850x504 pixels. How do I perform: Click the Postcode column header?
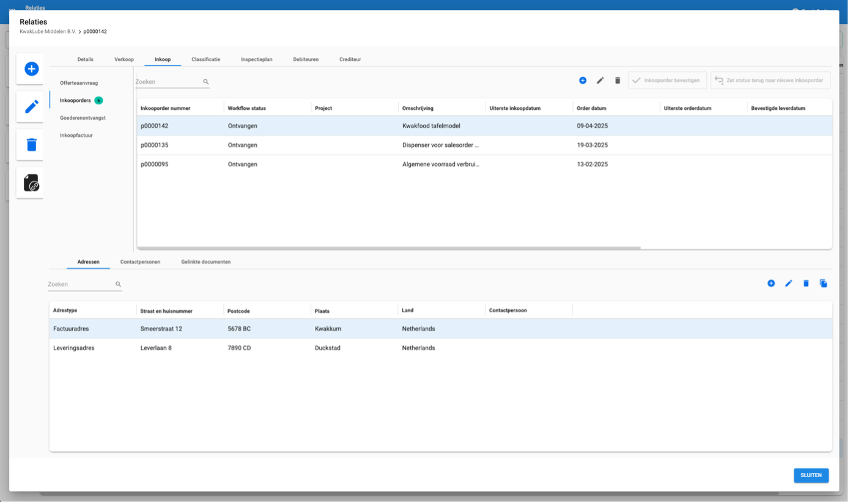click(x=238, y=311)
